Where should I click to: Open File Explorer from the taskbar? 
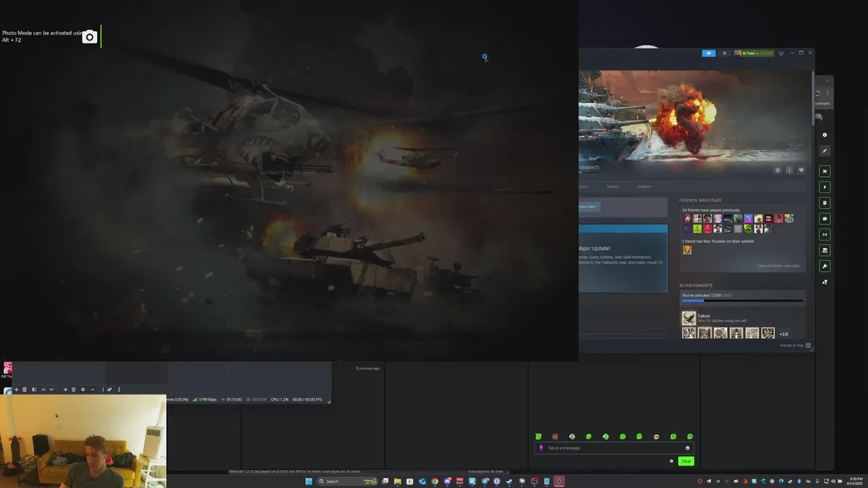pos(397,481)
